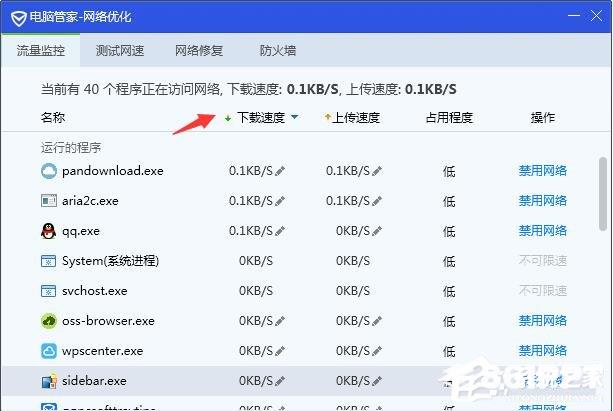Edit download speed limit for wpscenter.exe
The width and height of the screenshot is (613, 411).
click(x=280, y=351)
